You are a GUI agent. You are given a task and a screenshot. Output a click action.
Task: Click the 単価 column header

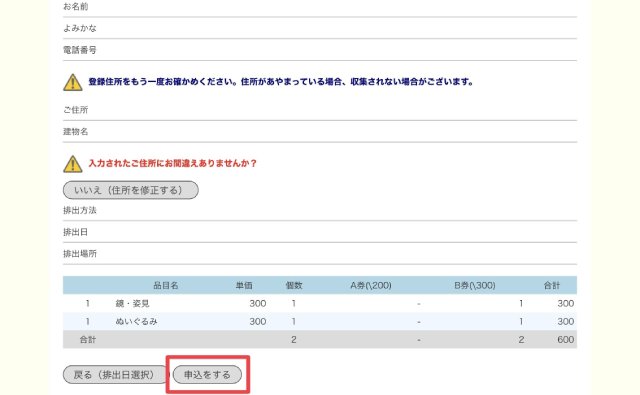[244, 285]
